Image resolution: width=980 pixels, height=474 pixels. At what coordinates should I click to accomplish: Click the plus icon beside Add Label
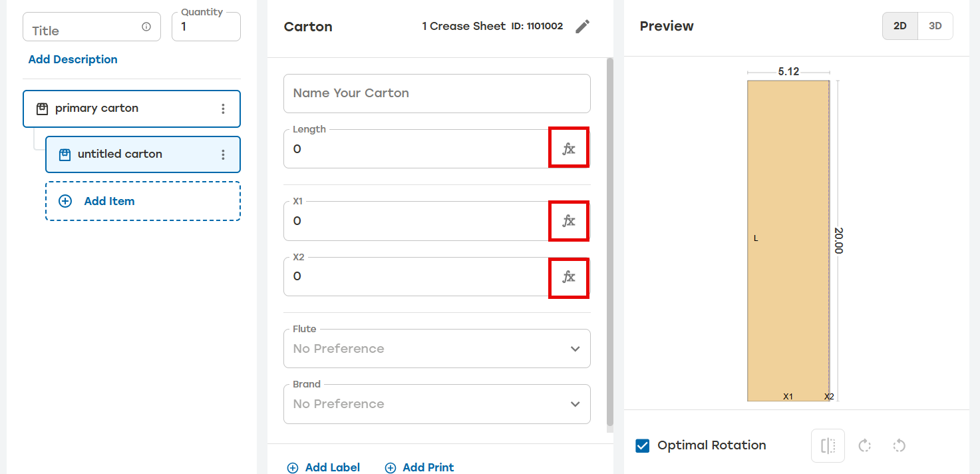click(x=293, y=468)
